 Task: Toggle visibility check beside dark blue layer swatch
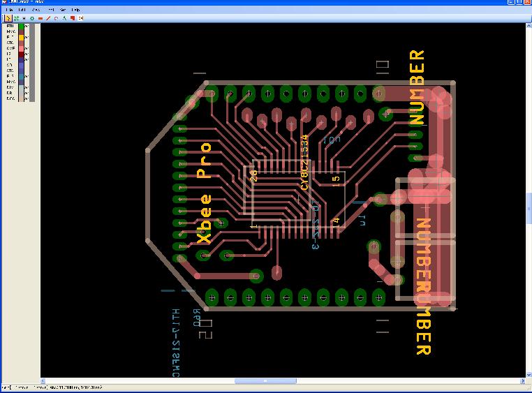pyautogui.click(x=27, y=59)
